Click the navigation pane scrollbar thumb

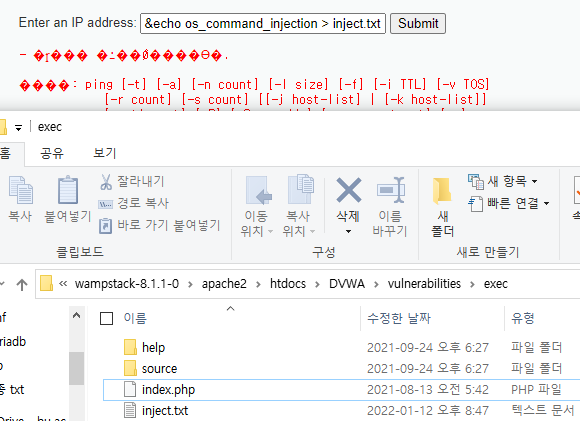click(x=77, y=368)
